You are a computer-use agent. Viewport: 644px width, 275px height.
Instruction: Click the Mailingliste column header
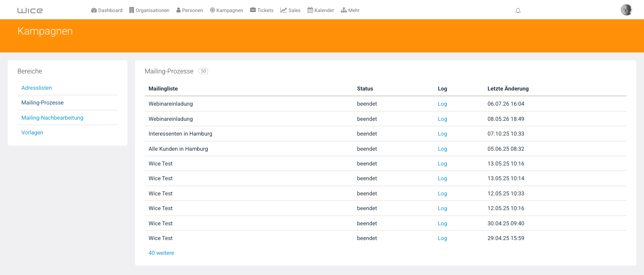point(163,89)
